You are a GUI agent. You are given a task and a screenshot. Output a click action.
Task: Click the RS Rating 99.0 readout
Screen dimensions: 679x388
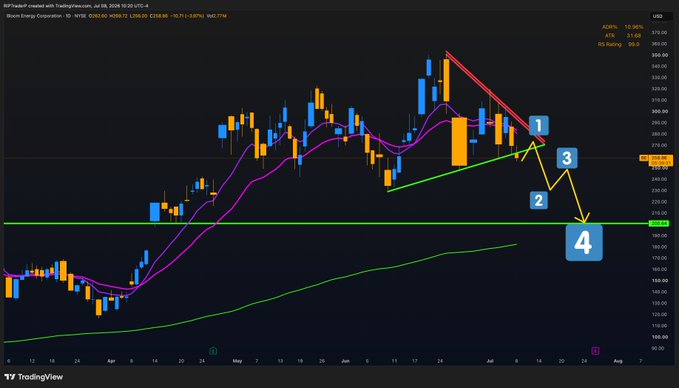618,44
